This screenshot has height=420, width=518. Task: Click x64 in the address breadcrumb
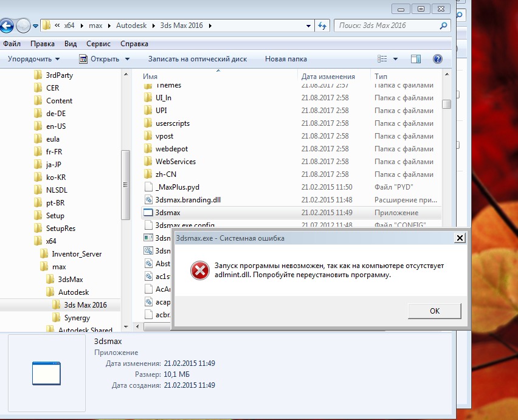(x=69, y=26)
